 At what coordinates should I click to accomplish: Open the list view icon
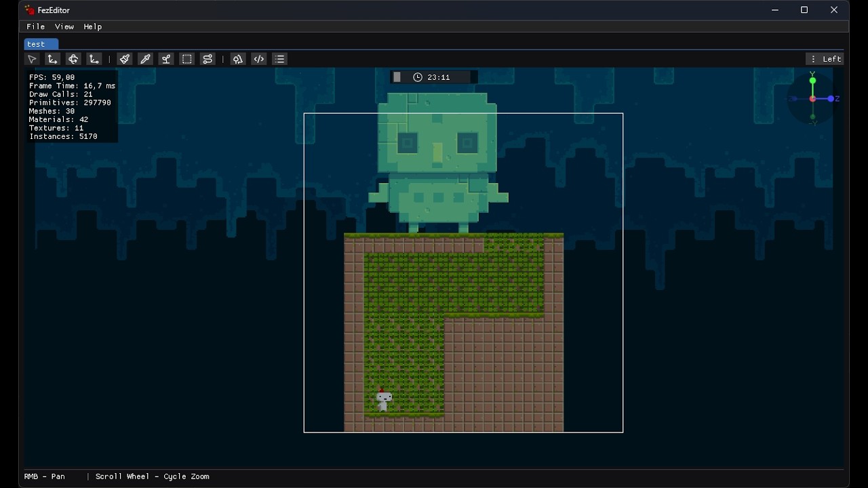(279, 59)
